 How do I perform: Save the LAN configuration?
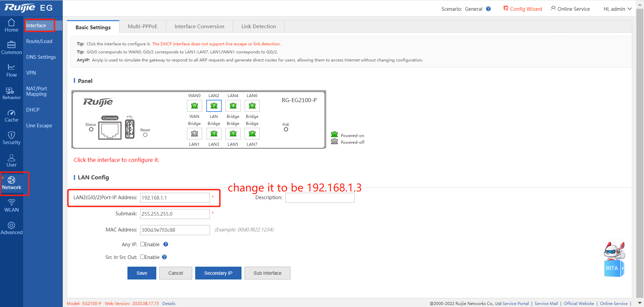142,273
